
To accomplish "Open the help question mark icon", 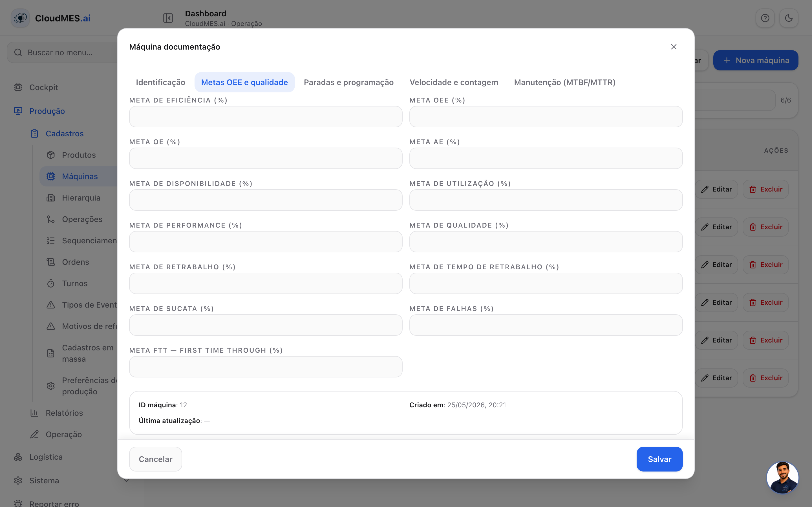I will pyautogui.click(x=765, y=18).
